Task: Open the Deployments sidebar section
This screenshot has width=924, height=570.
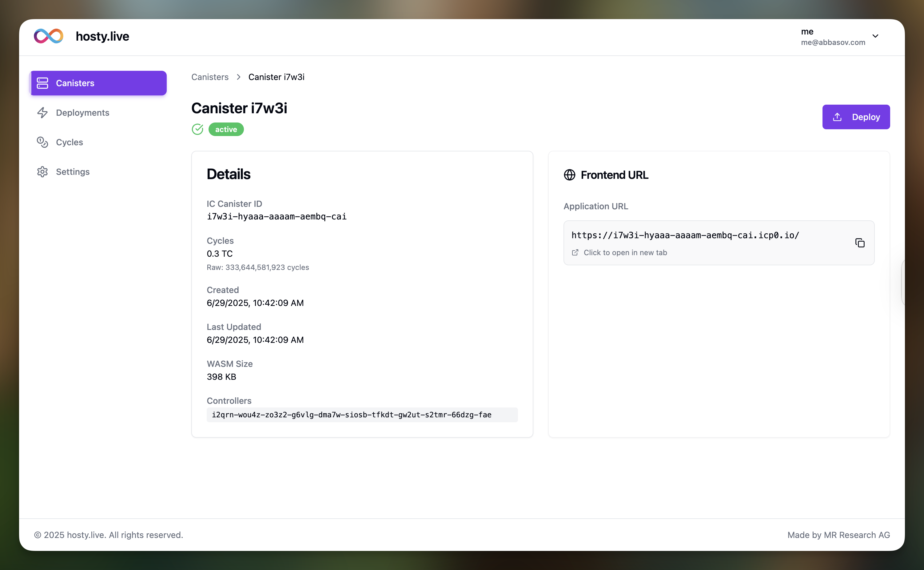Action: [82, 113]
